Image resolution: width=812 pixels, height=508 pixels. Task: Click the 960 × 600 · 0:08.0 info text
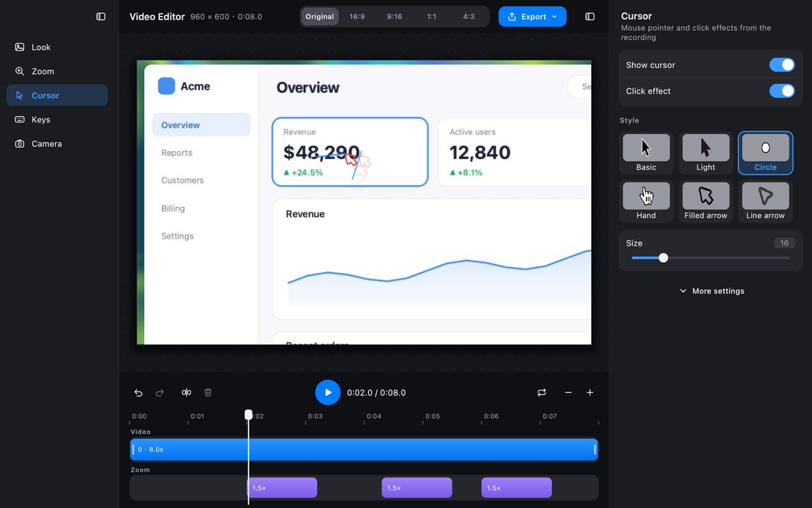pos(226,17)
